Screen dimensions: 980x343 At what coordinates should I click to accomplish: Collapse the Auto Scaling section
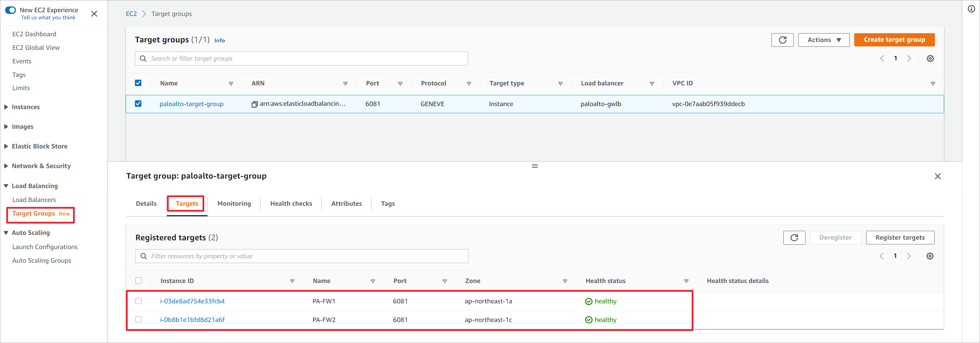pyautogui.click(x=6, y=233)
